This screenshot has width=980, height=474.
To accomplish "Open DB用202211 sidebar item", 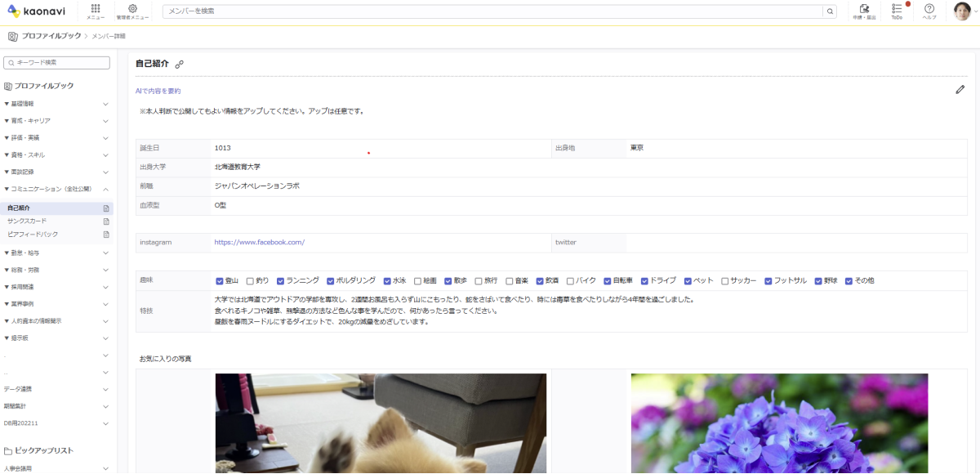I will point(21,423).
